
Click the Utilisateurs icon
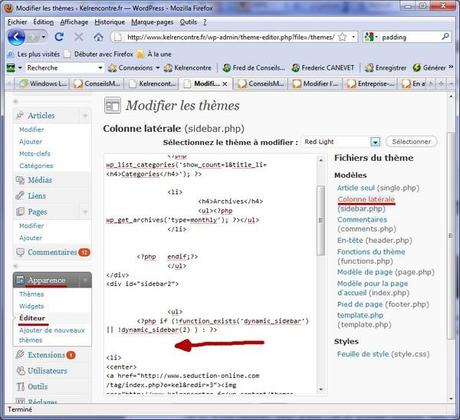(x=21, y=370)
